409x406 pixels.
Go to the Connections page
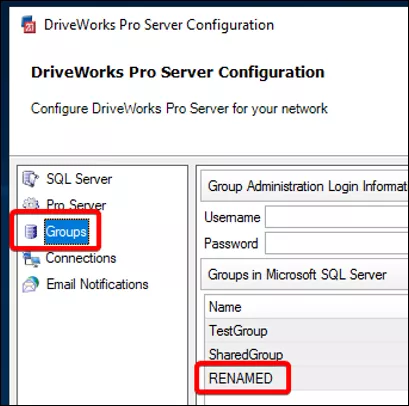coord(81,258)
